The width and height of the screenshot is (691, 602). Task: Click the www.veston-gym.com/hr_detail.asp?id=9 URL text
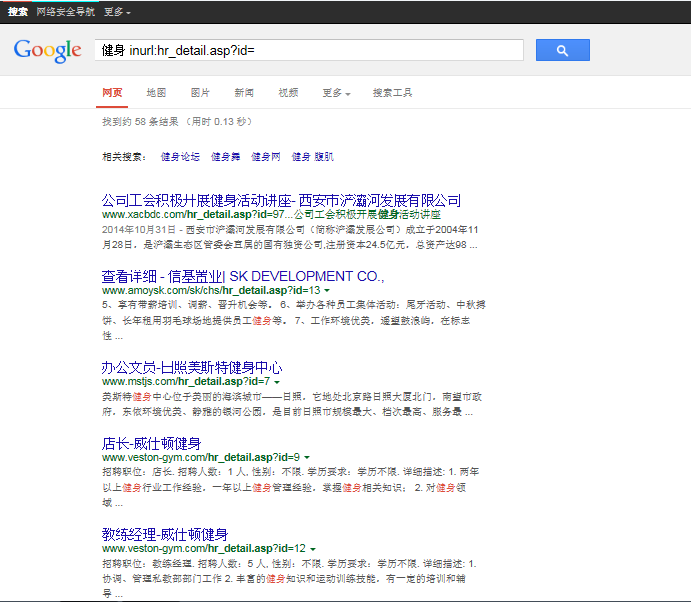coord(201,457)
